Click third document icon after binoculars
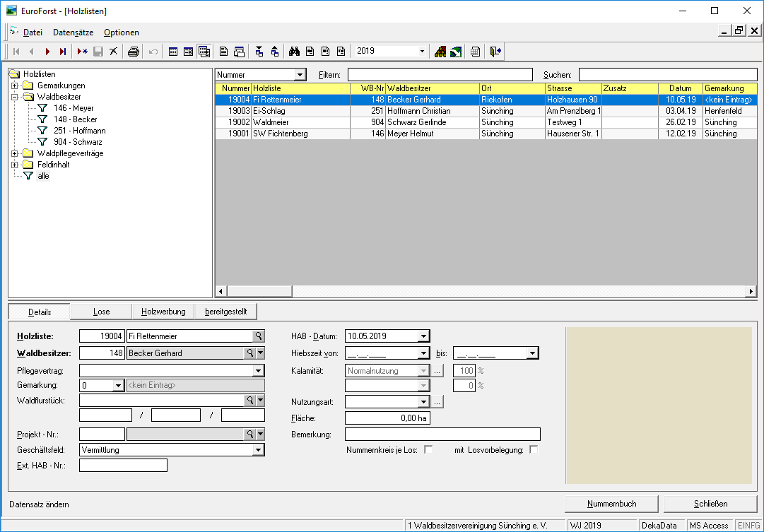Viewport: 764px width, 532px height. tap(341, 51)
